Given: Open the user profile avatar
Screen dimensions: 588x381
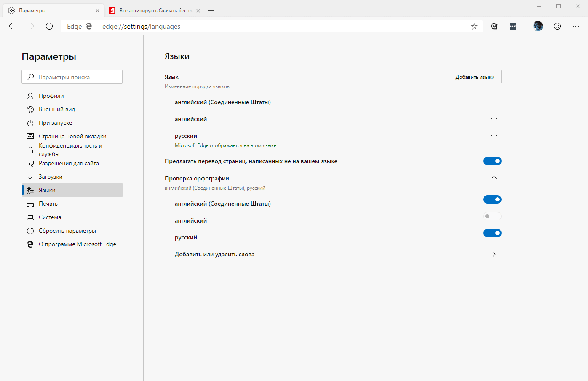Looking at the screenshot, I should point(538,26).
